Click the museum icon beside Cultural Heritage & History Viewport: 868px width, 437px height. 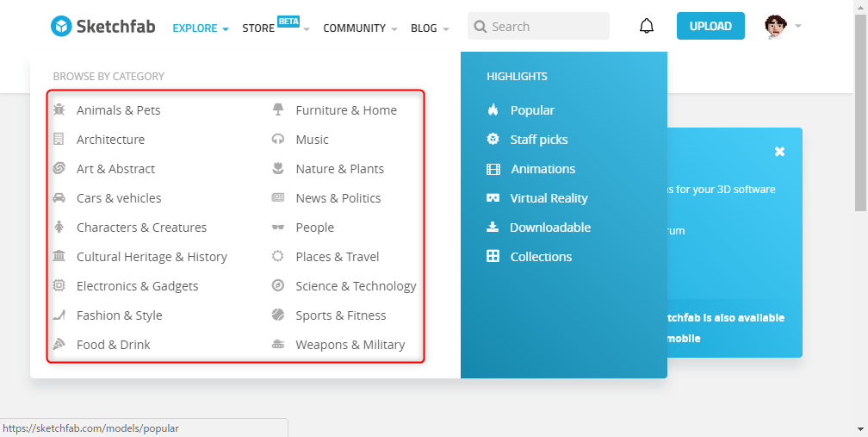pyautogui.click(x=59, y=256)
